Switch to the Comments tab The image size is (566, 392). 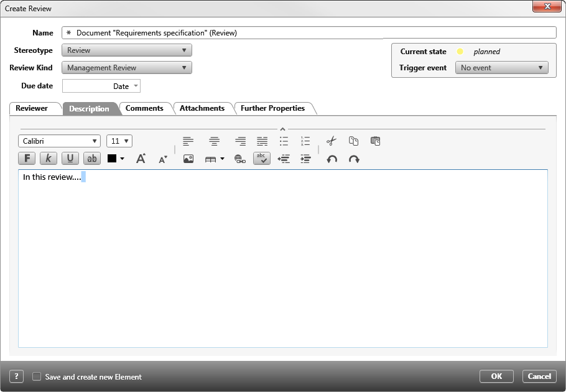[144, 108]
